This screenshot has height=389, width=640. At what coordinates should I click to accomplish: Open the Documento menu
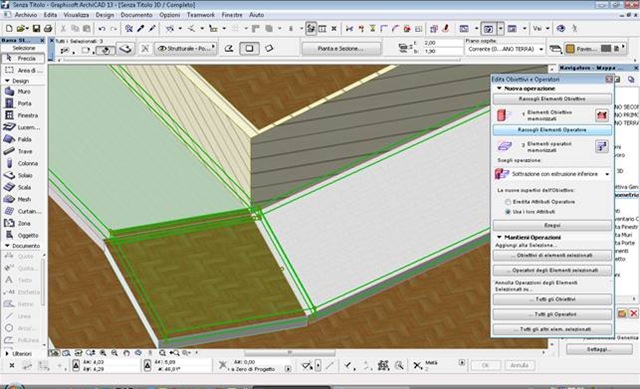(136, 15)
